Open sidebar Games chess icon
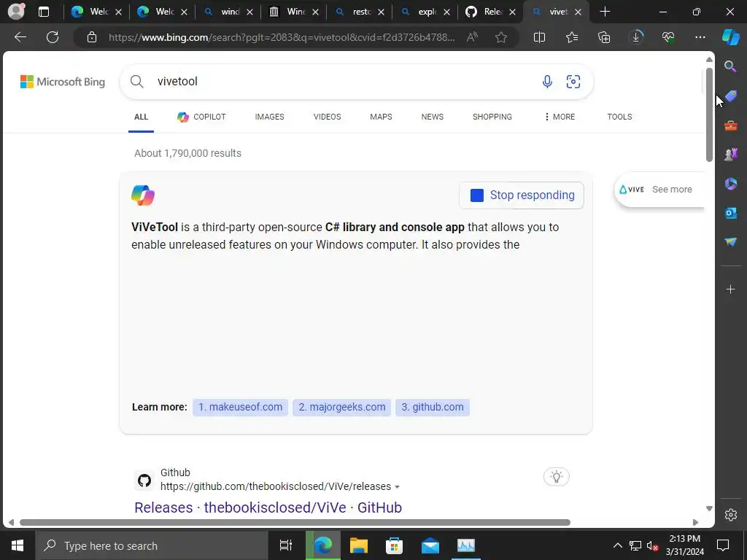 coord(731,155)
